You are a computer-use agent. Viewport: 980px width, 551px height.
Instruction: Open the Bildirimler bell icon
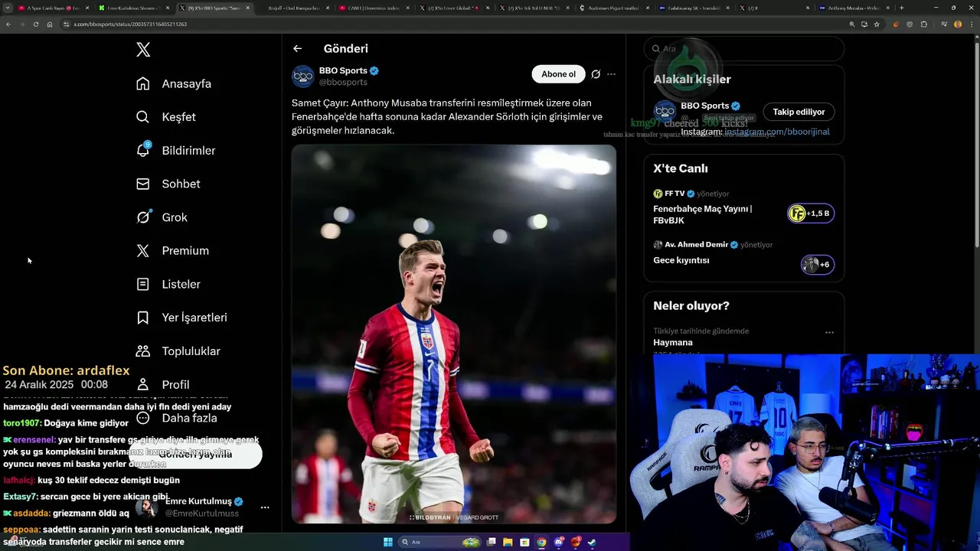coord(143,150)
